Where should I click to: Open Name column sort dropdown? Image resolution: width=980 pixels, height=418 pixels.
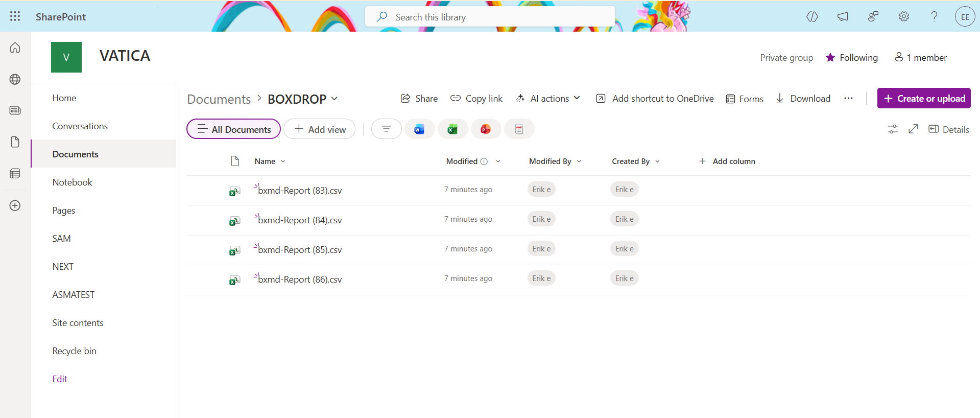(x=283, y=161)
